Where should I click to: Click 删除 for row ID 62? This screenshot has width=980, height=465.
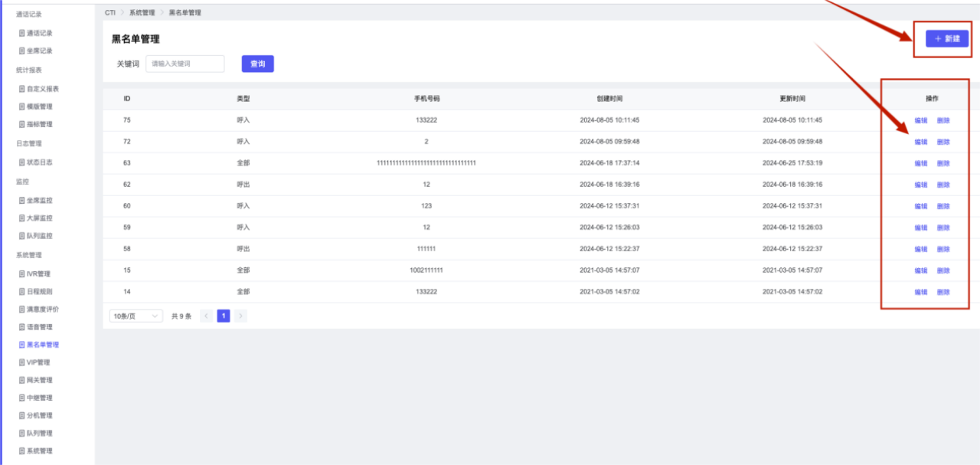pos(943,185)
